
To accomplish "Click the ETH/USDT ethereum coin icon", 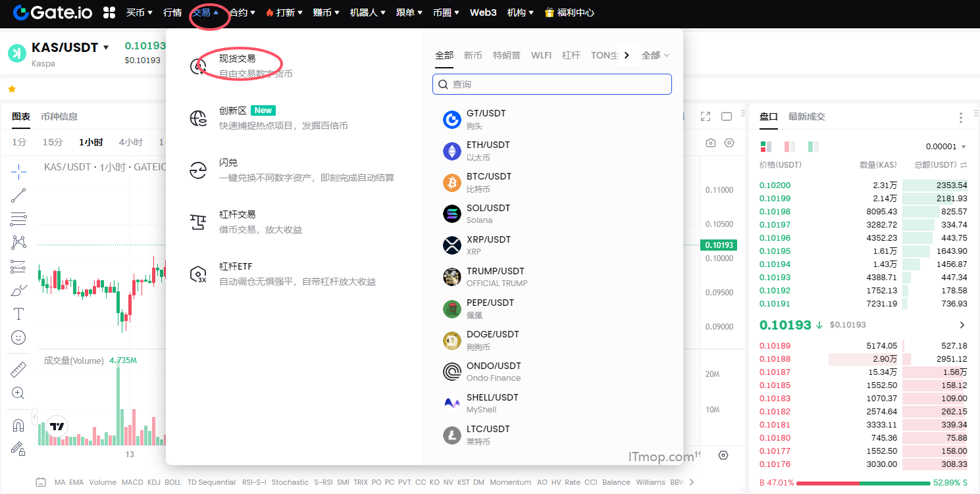I will [452, 151].
